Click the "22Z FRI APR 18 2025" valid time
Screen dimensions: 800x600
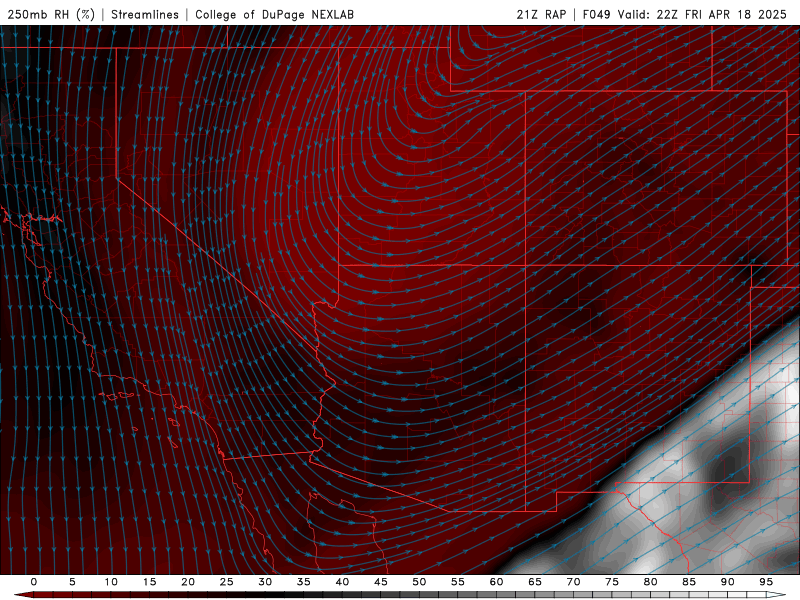click(721, 14)
